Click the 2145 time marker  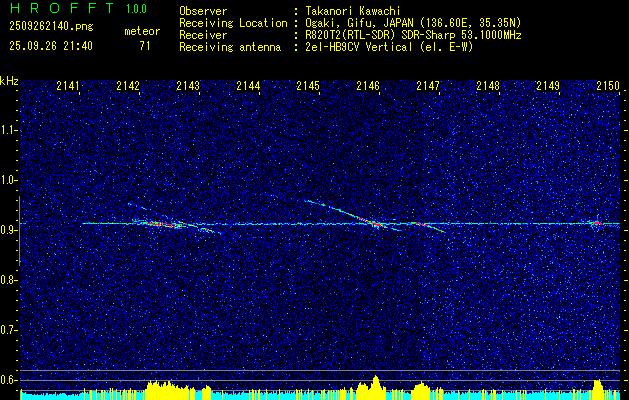308,86
